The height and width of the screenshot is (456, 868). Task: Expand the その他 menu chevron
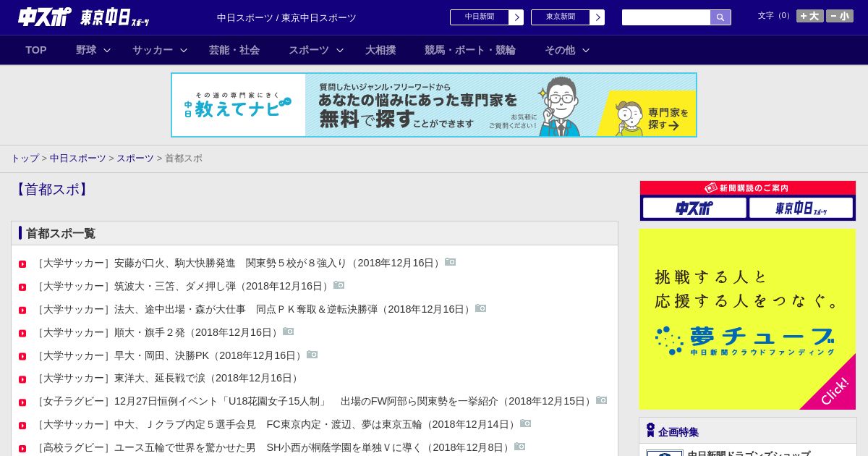coord(586,50)
